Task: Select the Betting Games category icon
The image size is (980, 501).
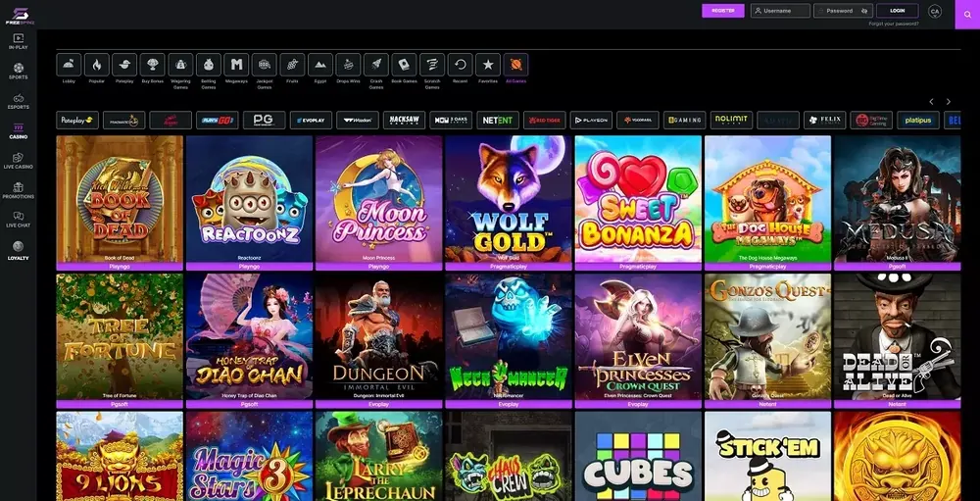Action: (209, 65)
